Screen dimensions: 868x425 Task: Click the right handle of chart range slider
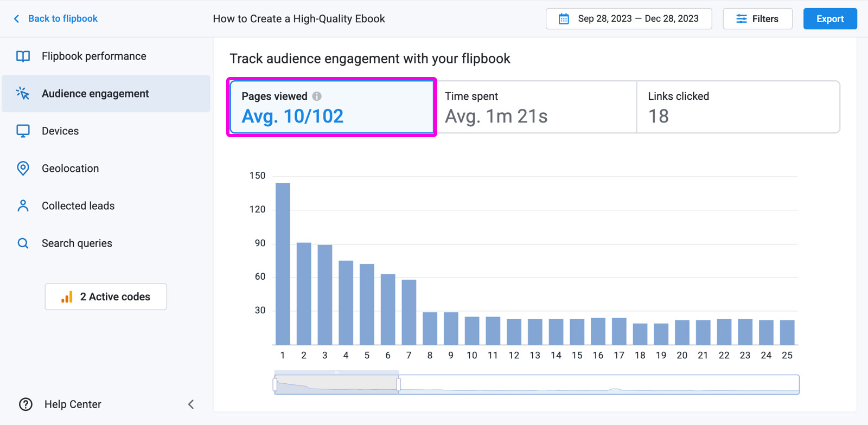399,385
